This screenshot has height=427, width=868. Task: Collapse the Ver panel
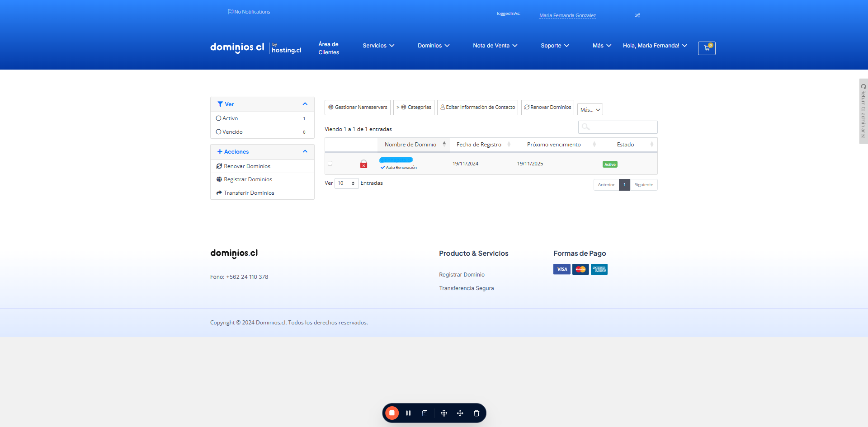[305, 104]
